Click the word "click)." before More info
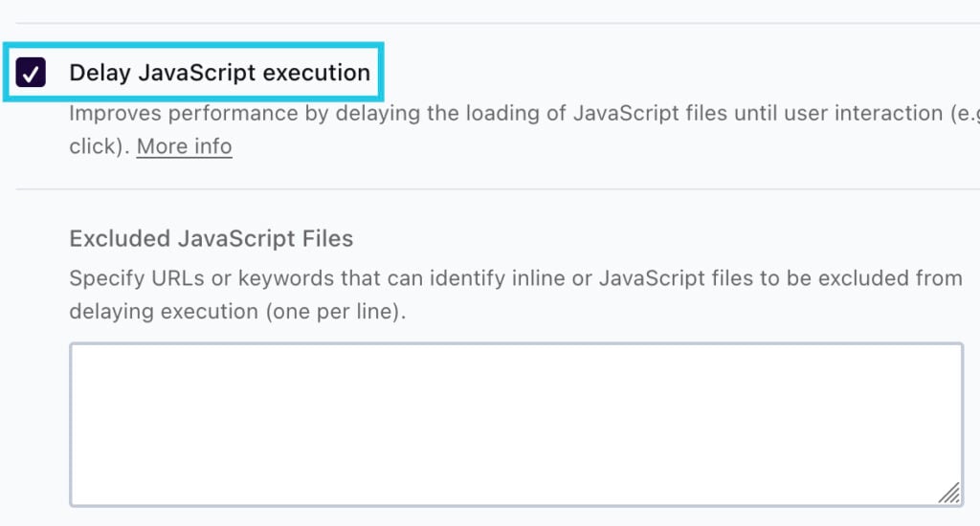Image resolution: width=980 pixels, height=526 pixels. [100, 146]
